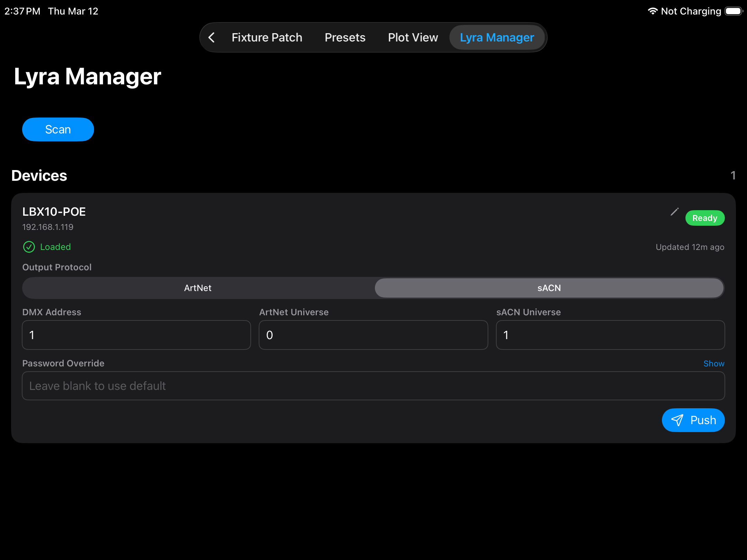Focus the DMX Address field
Screen dimensions: 747x560
[136, 335]
